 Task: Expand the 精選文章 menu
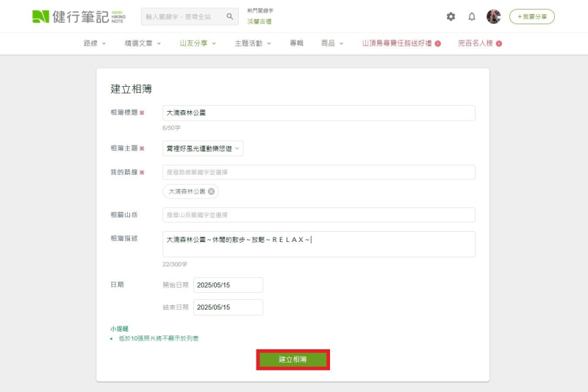pos(143,43)
